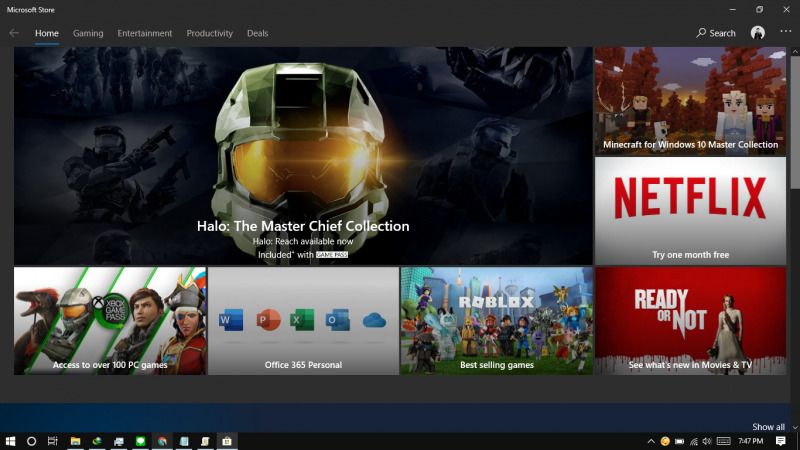Click the Microsoft Store taskbar icon
Image resolution: width=800 pixels, height=450 pixels.
pos(227,441)
